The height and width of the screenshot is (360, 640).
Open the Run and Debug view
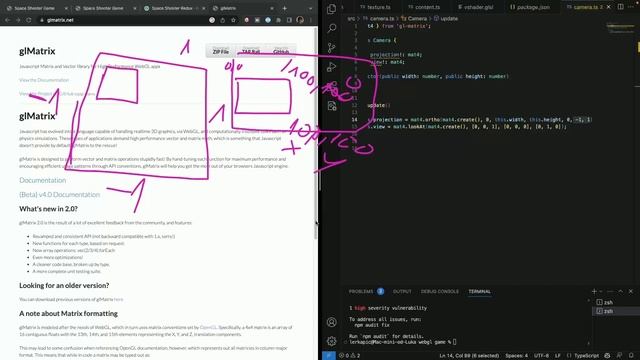[x=332, y=67]
